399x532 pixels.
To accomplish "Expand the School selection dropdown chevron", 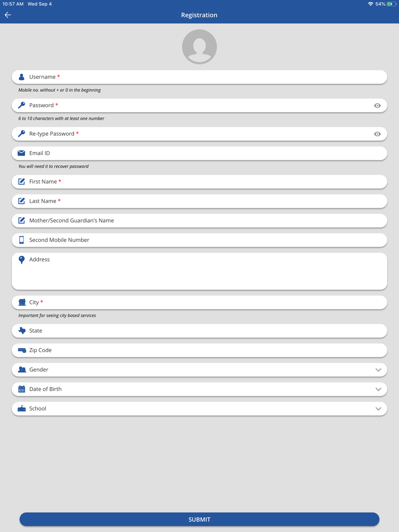I will pos(378,409).
